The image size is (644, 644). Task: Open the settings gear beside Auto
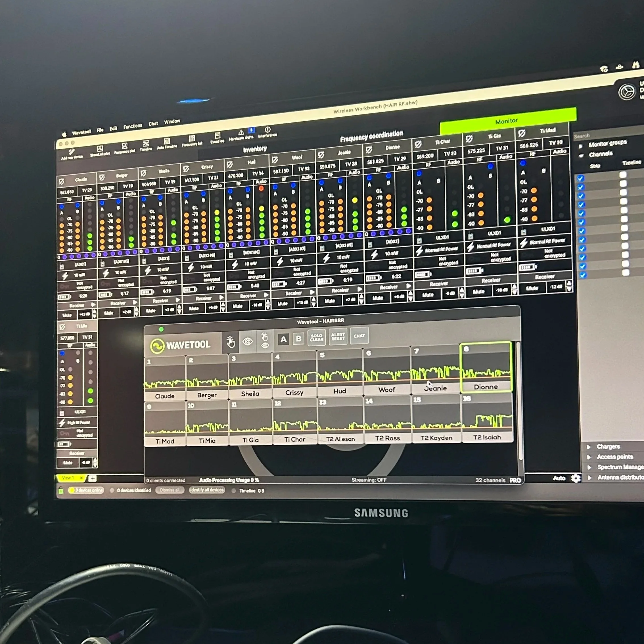point(576,478)
